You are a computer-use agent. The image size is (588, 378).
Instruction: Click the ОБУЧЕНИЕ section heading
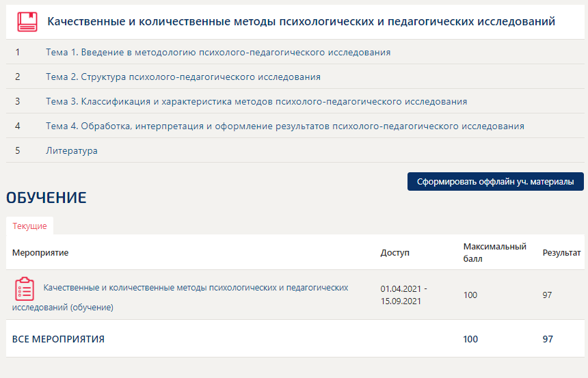pos(46,198)
